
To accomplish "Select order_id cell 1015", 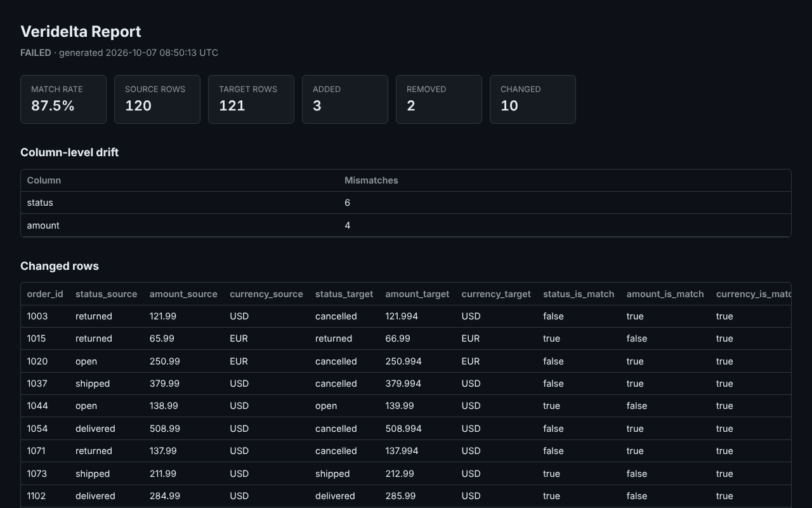I will click(37, 338).
